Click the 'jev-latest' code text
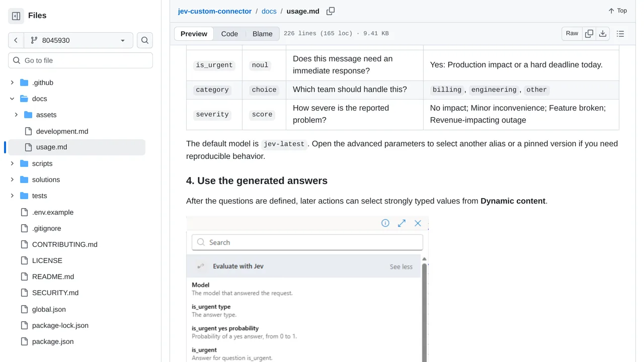This screenshot has height=362, width=644. click(x=284, y=144)
